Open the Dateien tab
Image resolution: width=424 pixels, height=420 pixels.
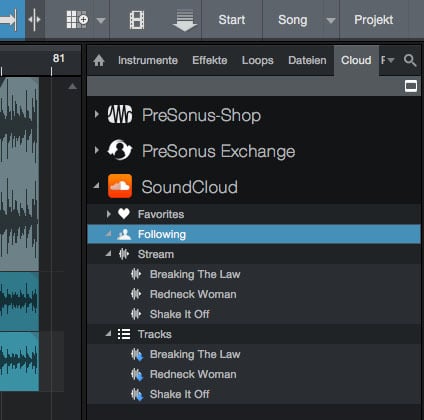307,60
